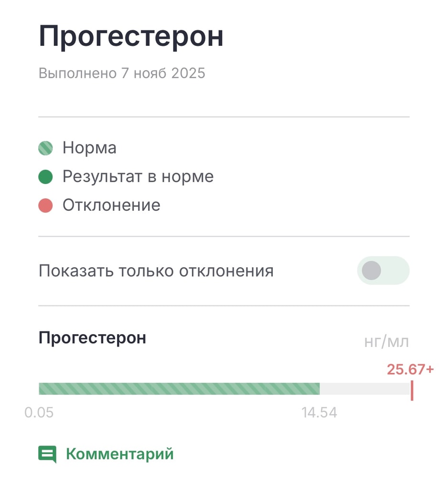Click the grey out-of-range bar section
This screenshot has width=448, height=478.
pyautogui.click(x=364, y=389)
